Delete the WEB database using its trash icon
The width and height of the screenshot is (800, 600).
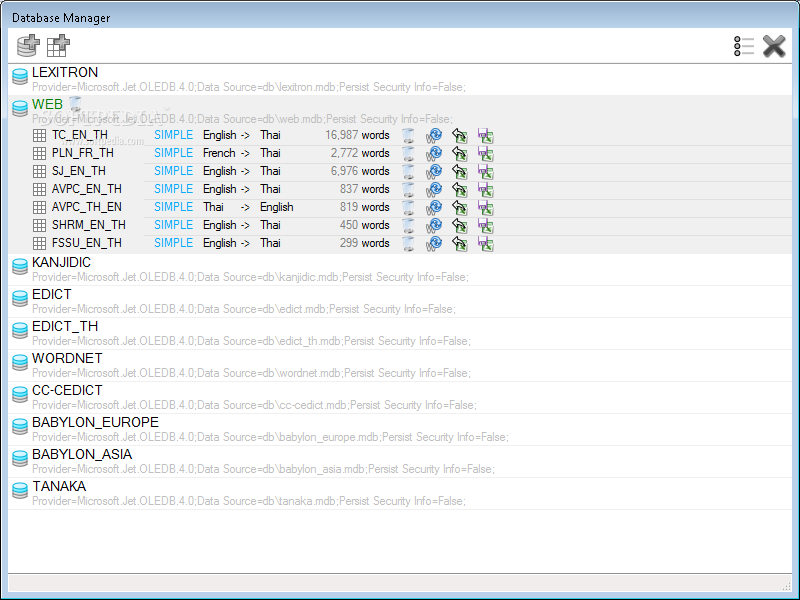click(x=75, y=104)
